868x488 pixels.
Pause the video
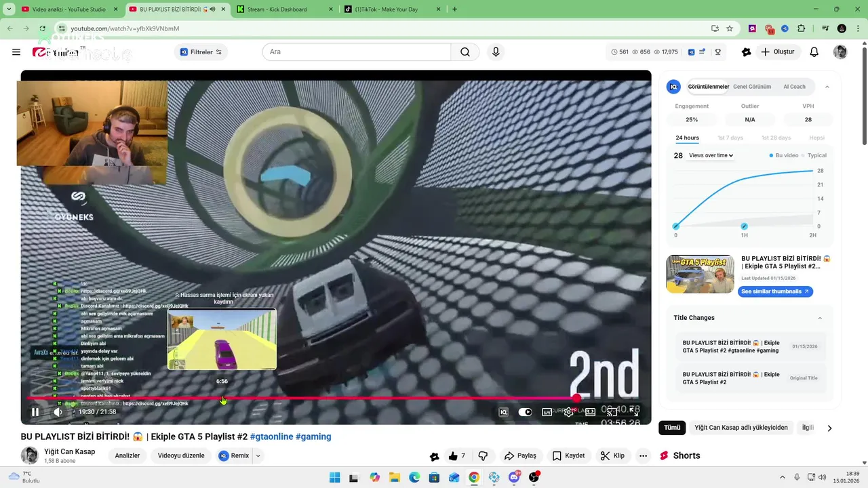point(35,412)
